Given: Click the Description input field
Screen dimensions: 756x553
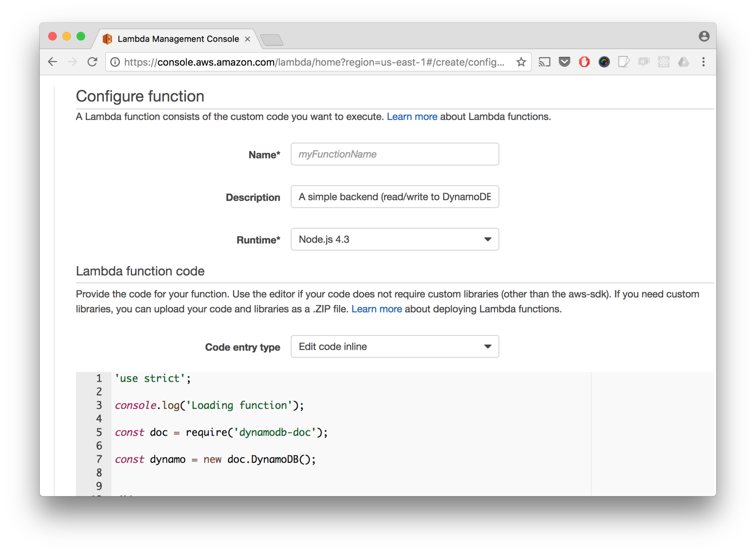Looking at the screenshot, I should 395,197.
